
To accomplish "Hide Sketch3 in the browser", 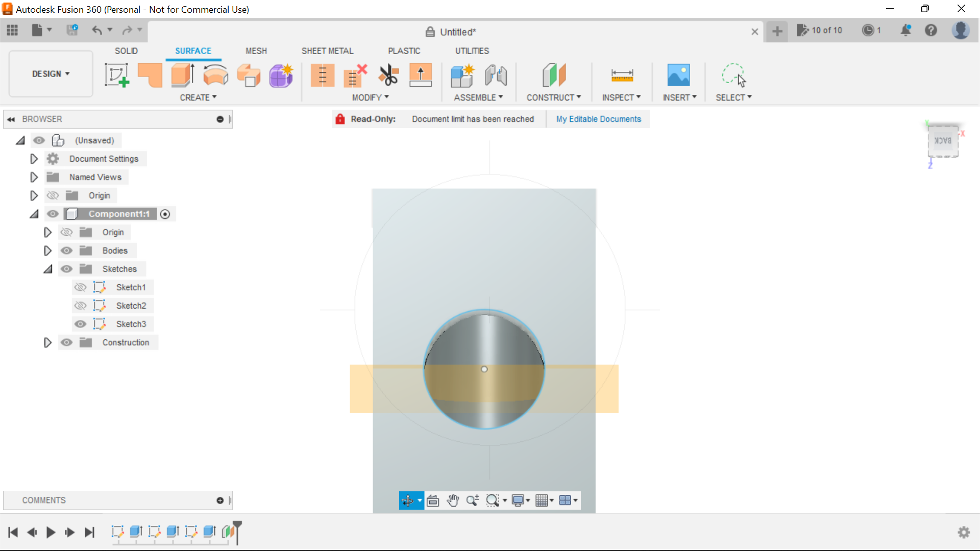I will [x=81, y=324].
